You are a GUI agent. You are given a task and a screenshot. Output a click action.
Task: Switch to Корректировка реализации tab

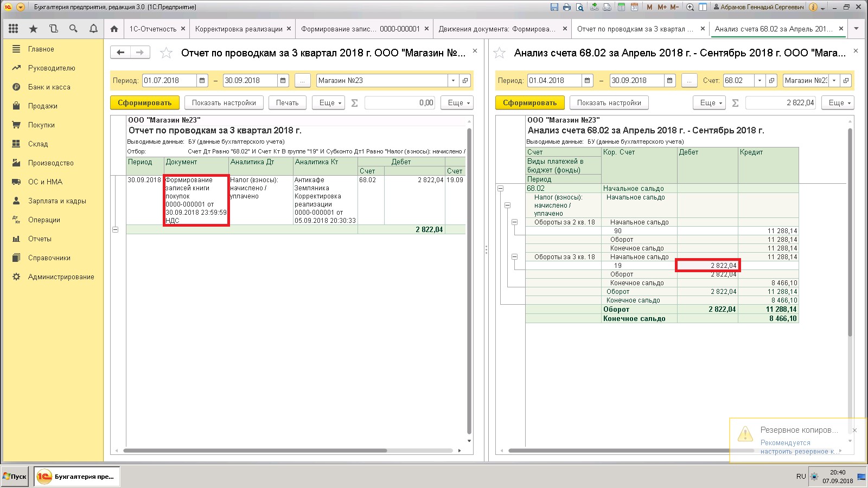click(239, 29)
